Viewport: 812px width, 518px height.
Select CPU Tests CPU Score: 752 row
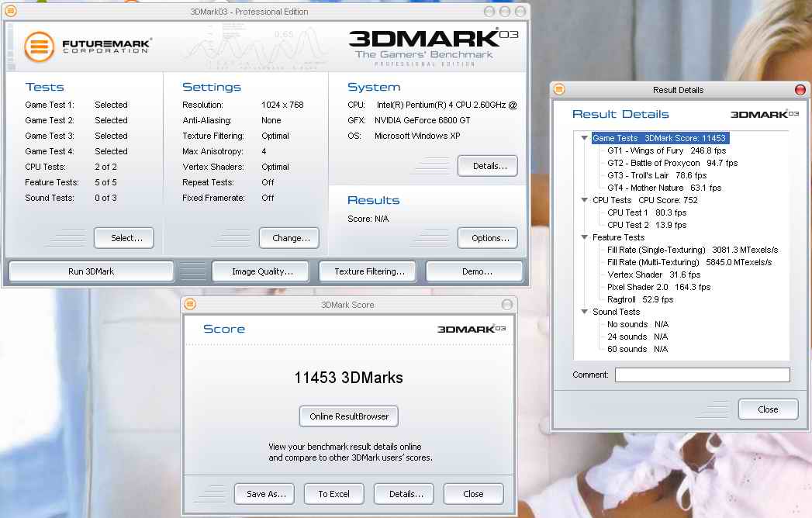(644, 200)
